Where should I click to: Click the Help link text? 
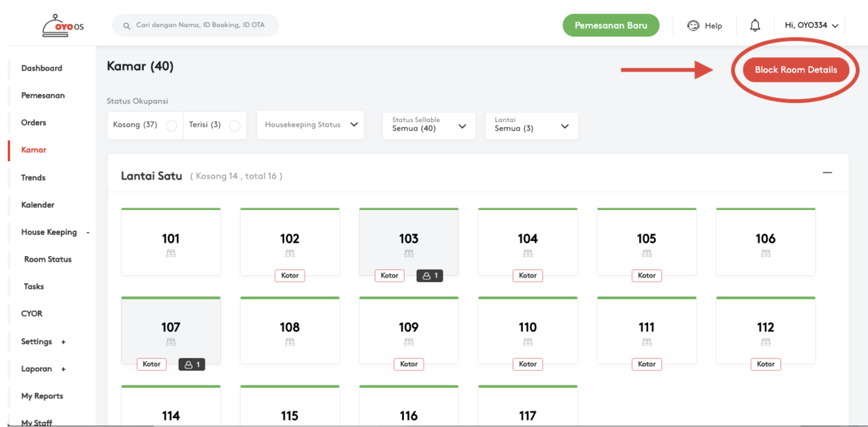click(713, 26)
